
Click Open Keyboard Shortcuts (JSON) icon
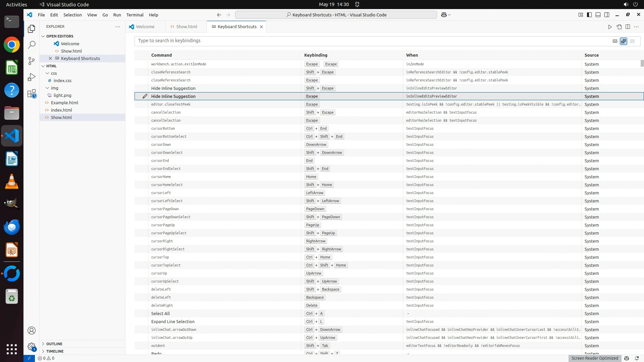619,27
